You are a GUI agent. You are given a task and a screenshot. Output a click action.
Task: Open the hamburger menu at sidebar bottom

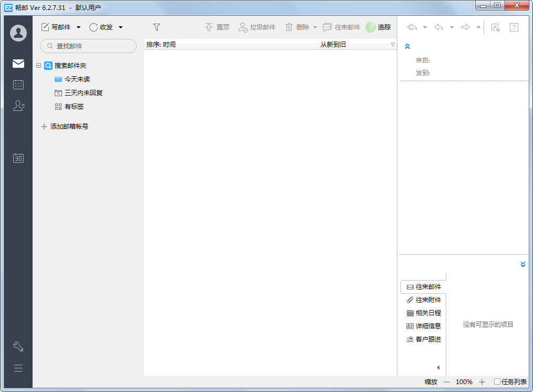[x=18, y=368]
